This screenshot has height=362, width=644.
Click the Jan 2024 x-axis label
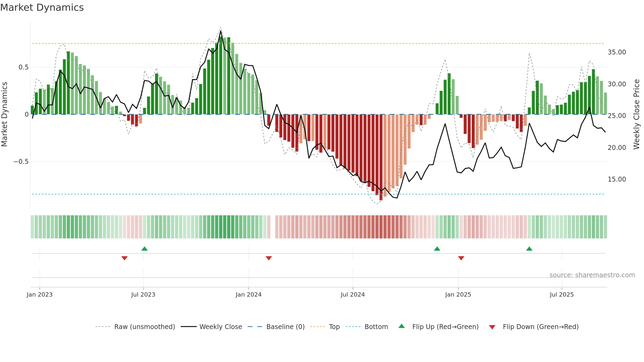(x=249, y=294)
